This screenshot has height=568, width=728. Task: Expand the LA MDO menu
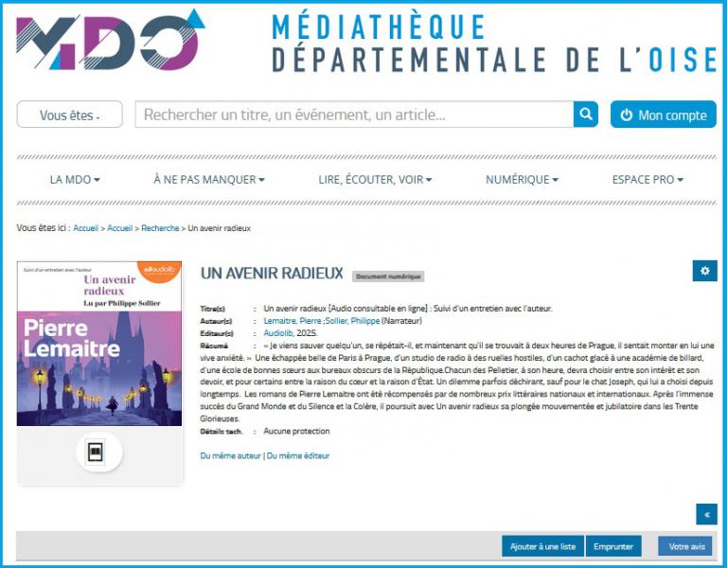pyautogui.click(x=75, y=179)
